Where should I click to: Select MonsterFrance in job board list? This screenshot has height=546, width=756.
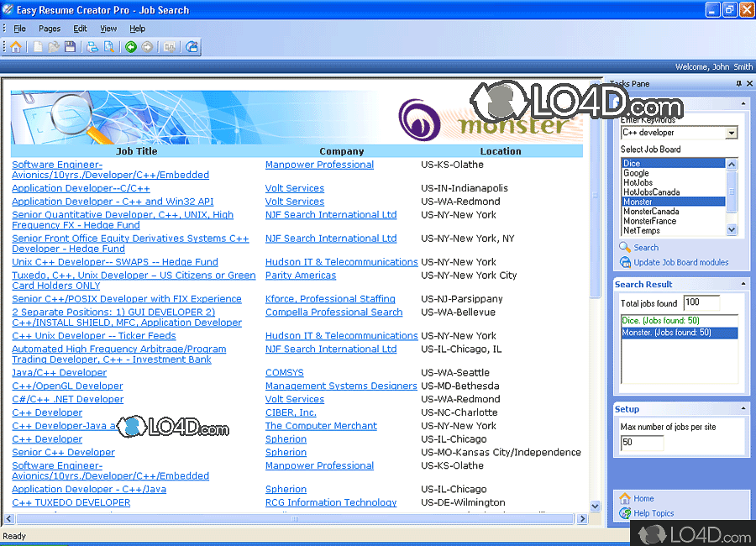coord(673,221)
